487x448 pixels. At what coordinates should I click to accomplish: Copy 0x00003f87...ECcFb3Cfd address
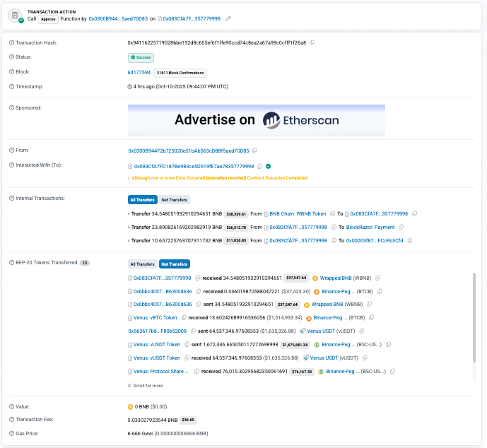[410, 240]
